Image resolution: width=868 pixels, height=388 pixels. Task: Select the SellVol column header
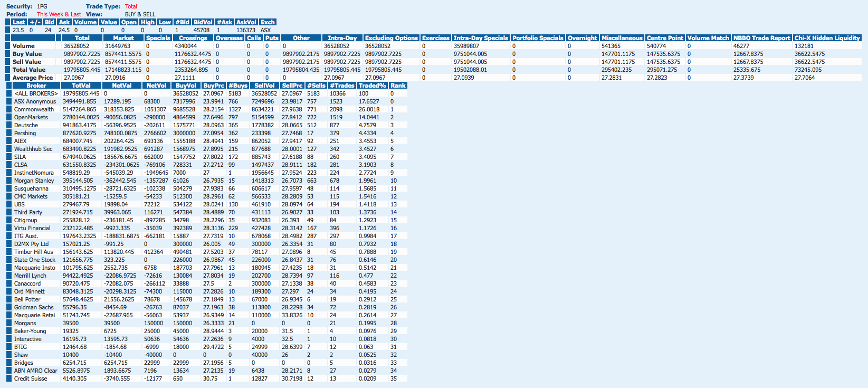(x=264, y=86)
